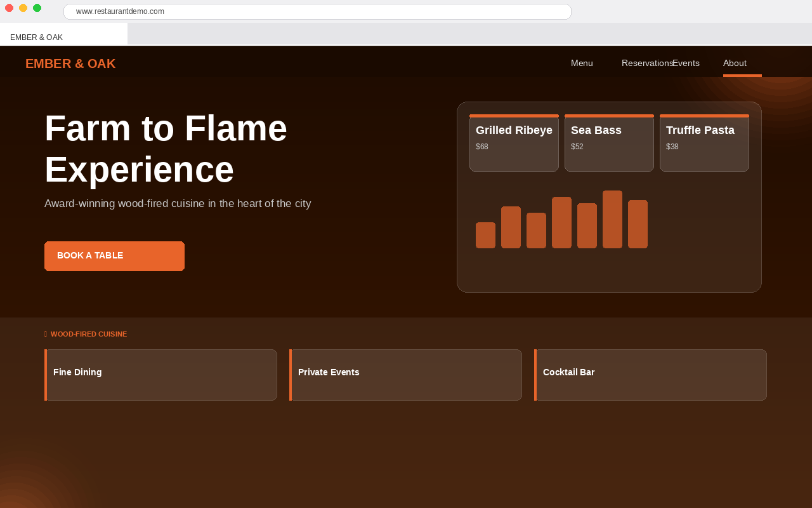Open the Private Events card

pyautogui.click(x=405, y=375)
